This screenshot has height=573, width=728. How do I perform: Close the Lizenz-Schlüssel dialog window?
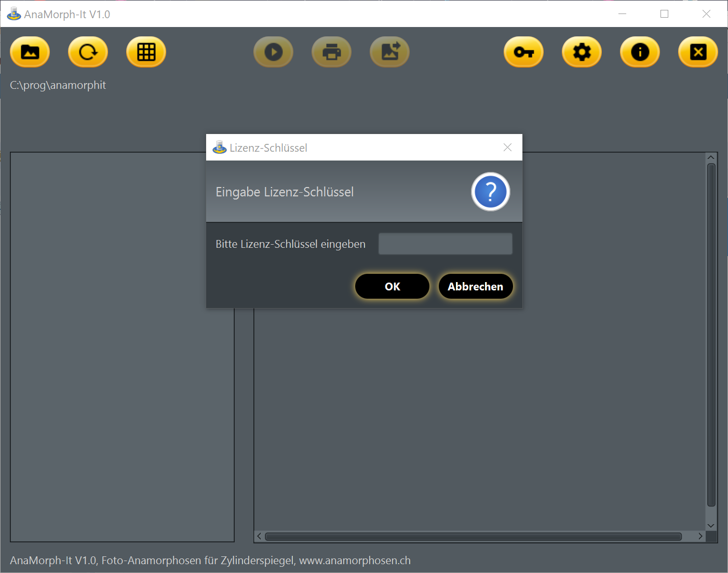508,148
